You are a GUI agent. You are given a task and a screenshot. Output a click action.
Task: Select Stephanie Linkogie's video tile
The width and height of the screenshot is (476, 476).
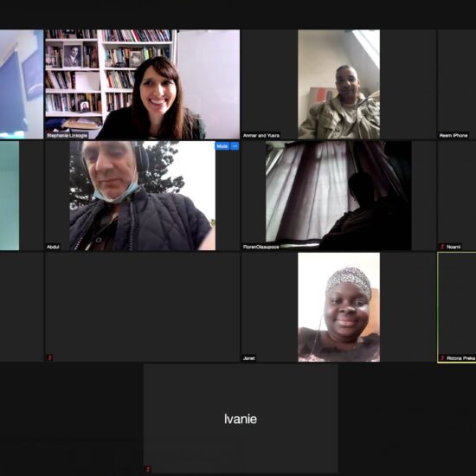point(143,85)
